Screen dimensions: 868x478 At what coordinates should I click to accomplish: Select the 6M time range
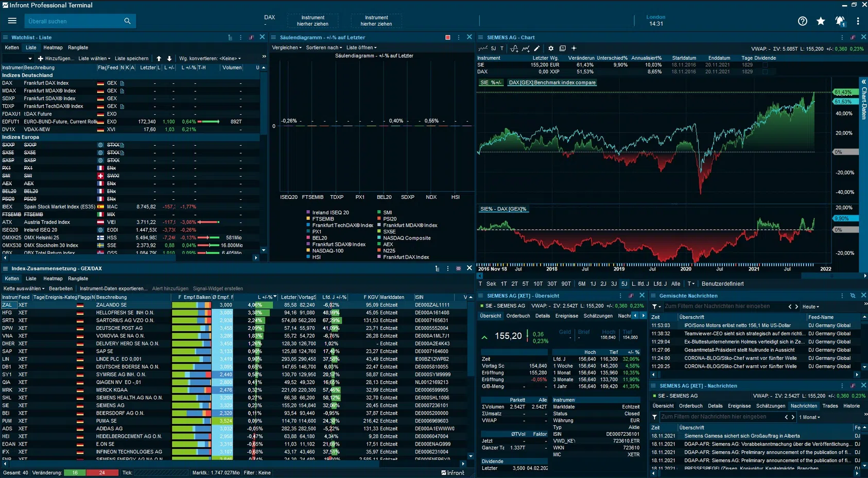pyautogui.click(x=582, y=284)
